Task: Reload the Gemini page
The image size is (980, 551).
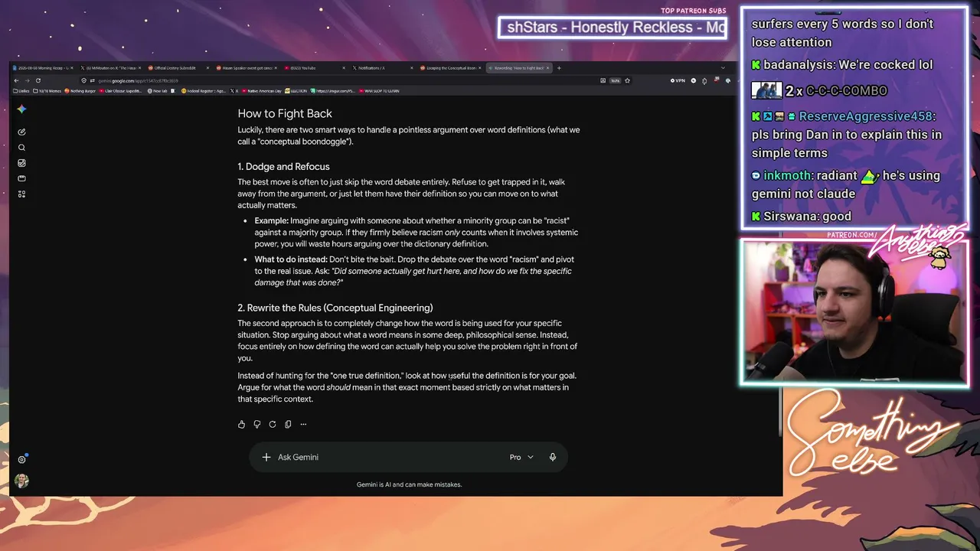Action: pos(38,80)
